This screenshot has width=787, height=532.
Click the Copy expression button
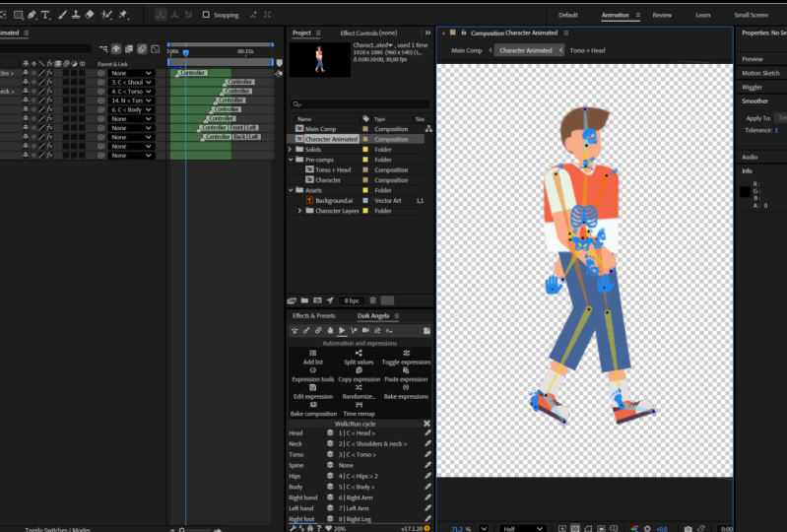[x=359, y=375]
